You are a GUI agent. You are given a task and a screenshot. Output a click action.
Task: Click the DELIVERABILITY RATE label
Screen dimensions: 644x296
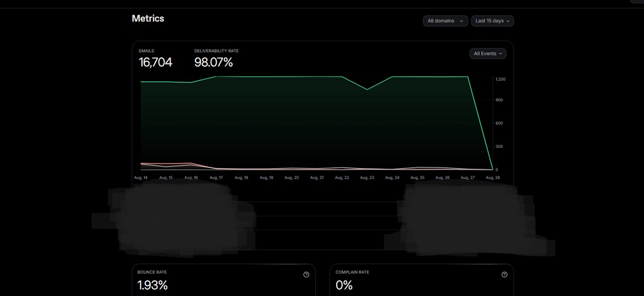click(x=216, y=51)
